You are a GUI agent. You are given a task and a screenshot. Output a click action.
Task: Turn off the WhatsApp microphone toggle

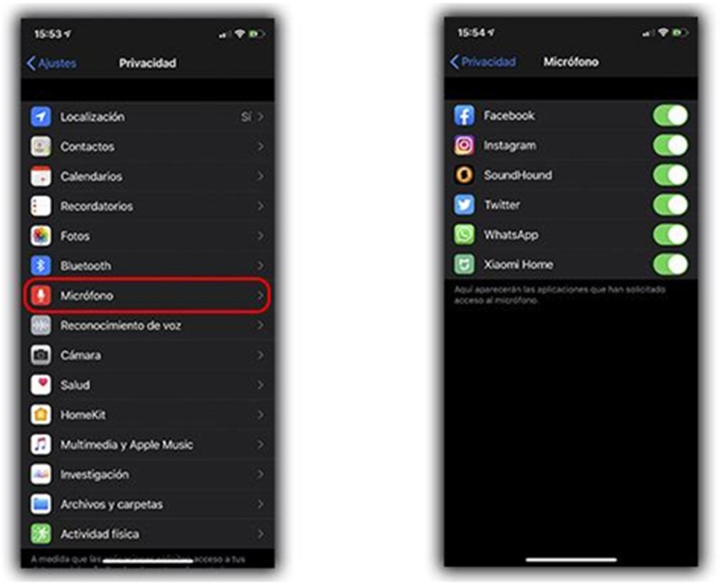click(670, 235)
